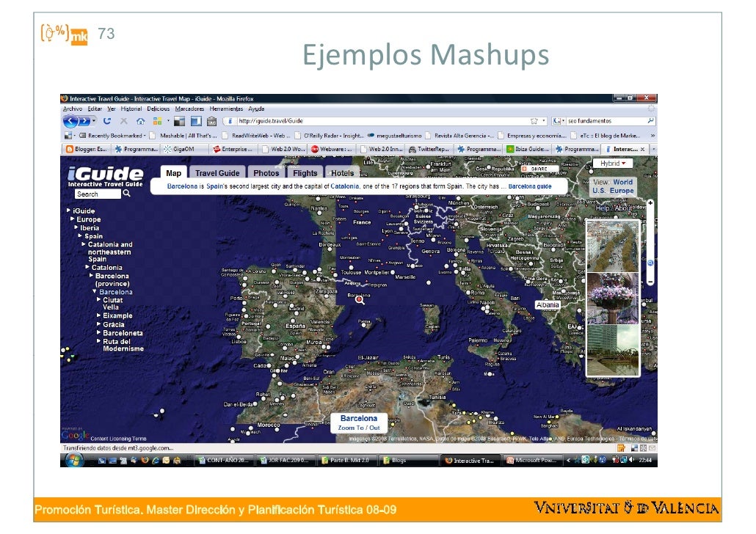Run search with magnifier in search box
Viewport: 756px width, 534px height.
[650, 121]
